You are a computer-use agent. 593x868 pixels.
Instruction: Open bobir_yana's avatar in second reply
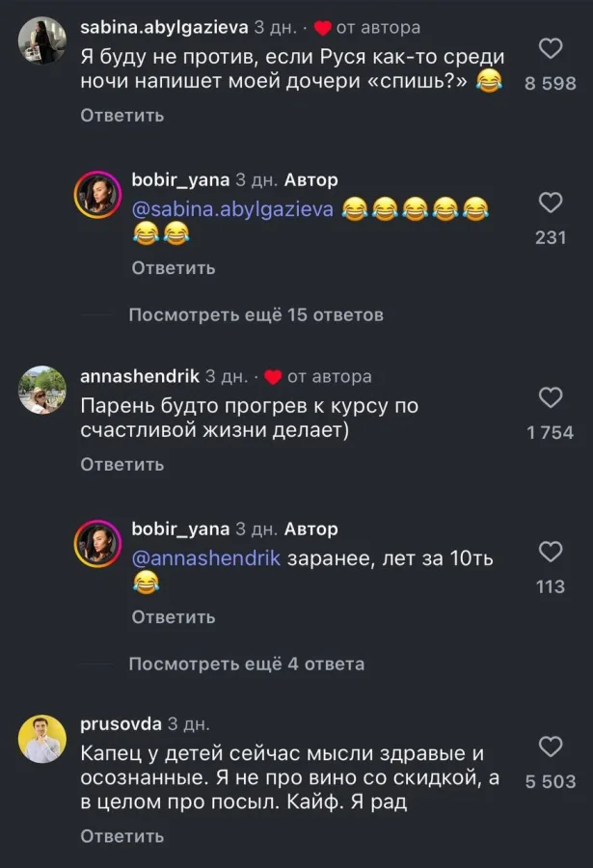pyautogui.click(x=97, y=546)
